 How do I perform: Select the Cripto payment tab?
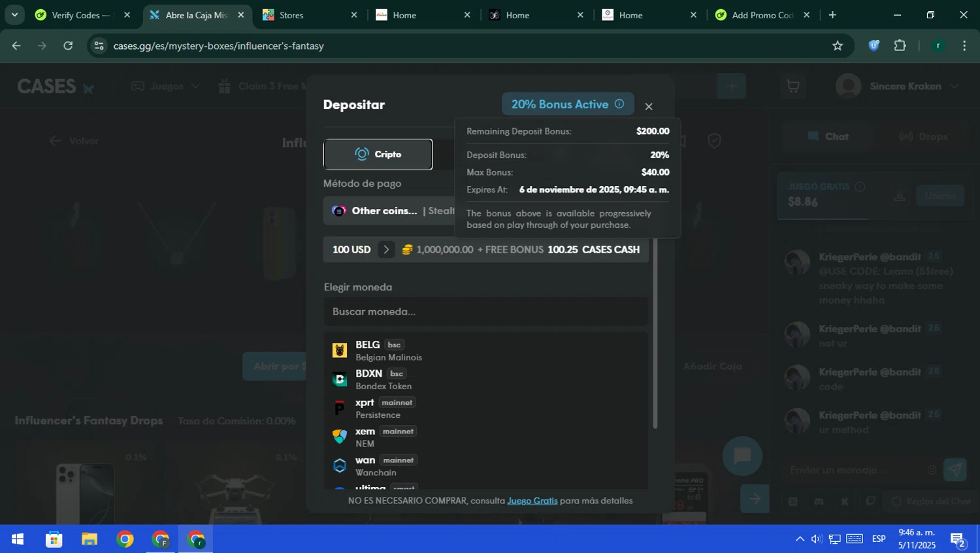coord(378,154)
